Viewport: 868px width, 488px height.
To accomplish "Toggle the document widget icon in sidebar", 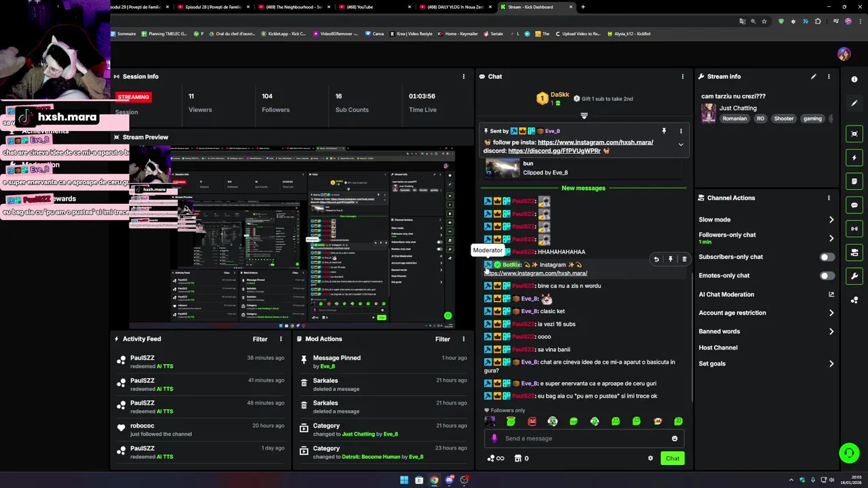I will tap(854, 181).
